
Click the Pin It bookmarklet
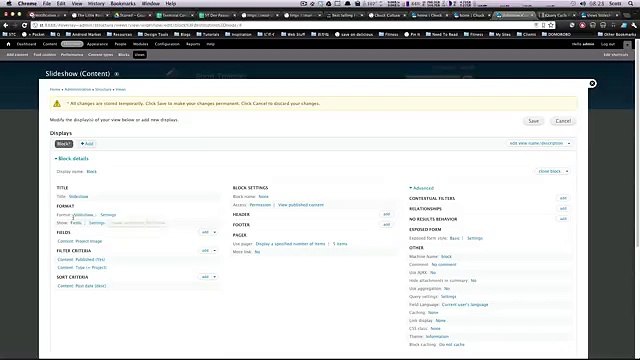412,34
